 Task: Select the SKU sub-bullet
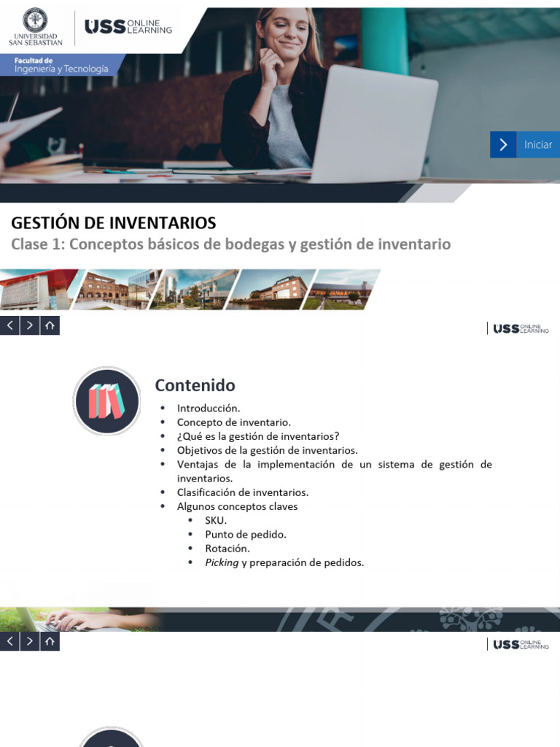coord(216,520)
